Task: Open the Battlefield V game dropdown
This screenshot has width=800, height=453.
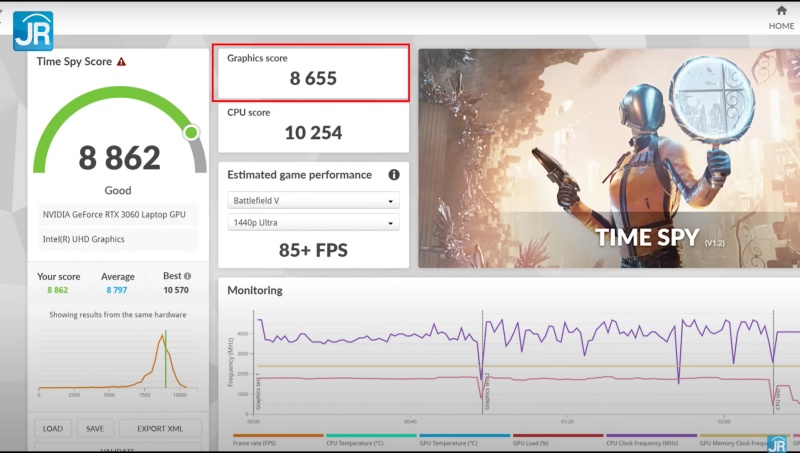Action: (313, 201)
